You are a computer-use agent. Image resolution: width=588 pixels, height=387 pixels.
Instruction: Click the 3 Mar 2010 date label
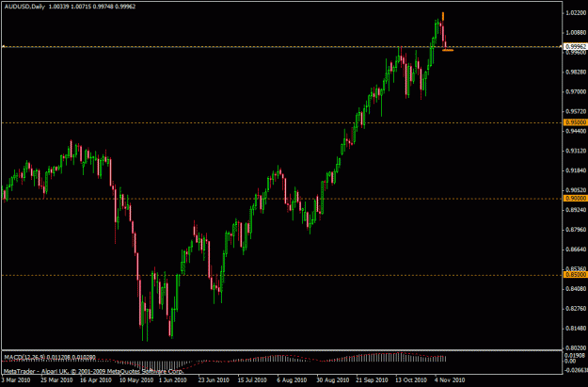point(16,379)
